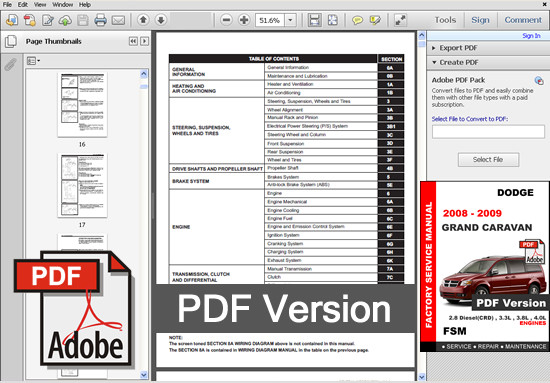Open the Window menu
This screenshot has height=383, width=550.
click(62, 5)
